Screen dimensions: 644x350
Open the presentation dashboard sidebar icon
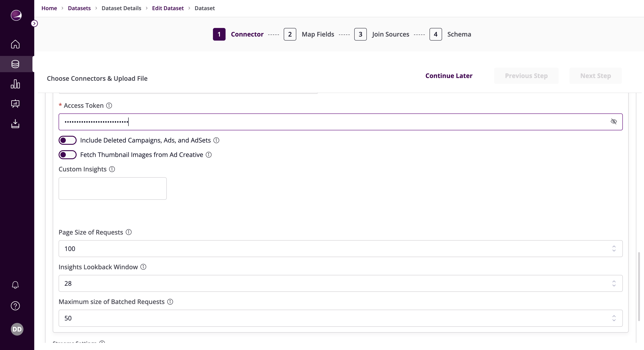15,104
